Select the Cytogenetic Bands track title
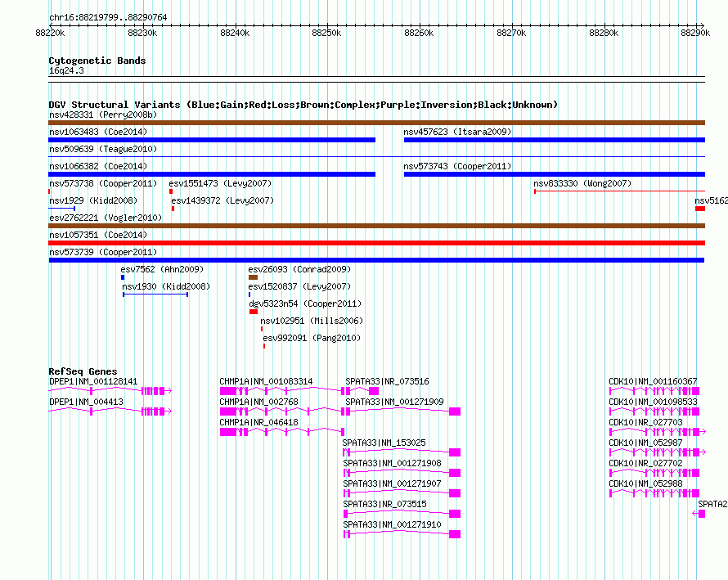Screen dimensions: 728x580 click(x=97, y=61)
